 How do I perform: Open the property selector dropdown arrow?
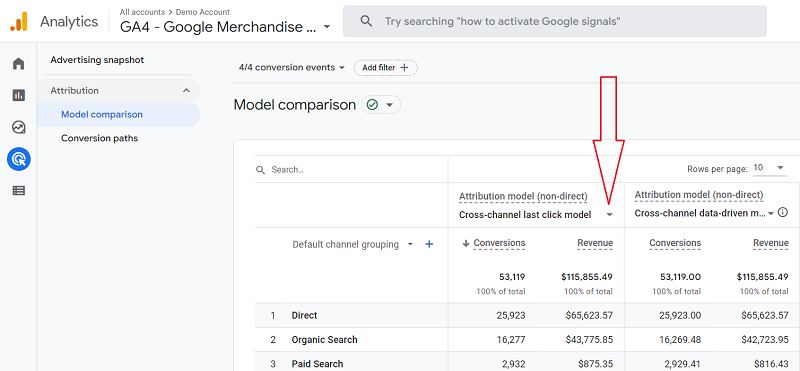tap(327, 27)
